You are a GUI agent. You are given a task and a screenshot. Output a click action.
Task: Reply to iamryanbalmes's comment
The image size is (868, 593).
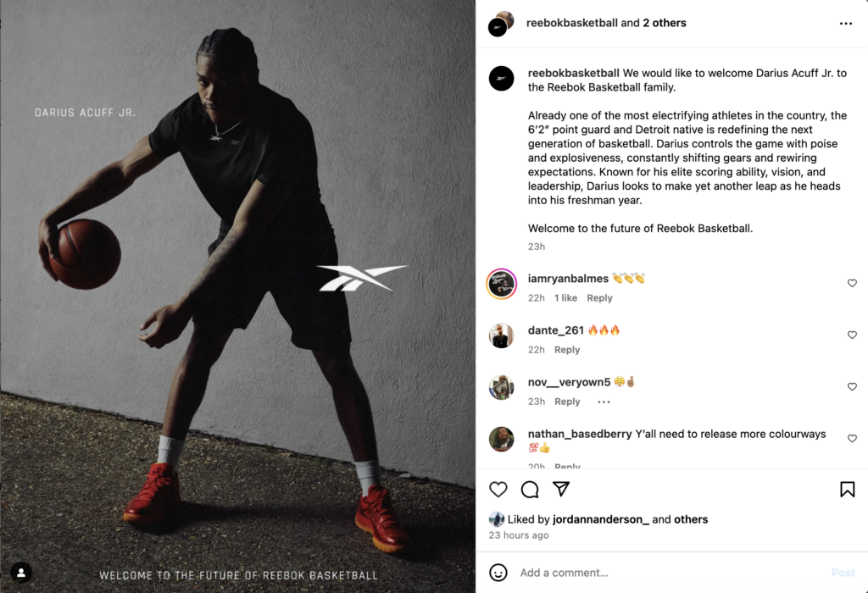(x=599, y=298)
